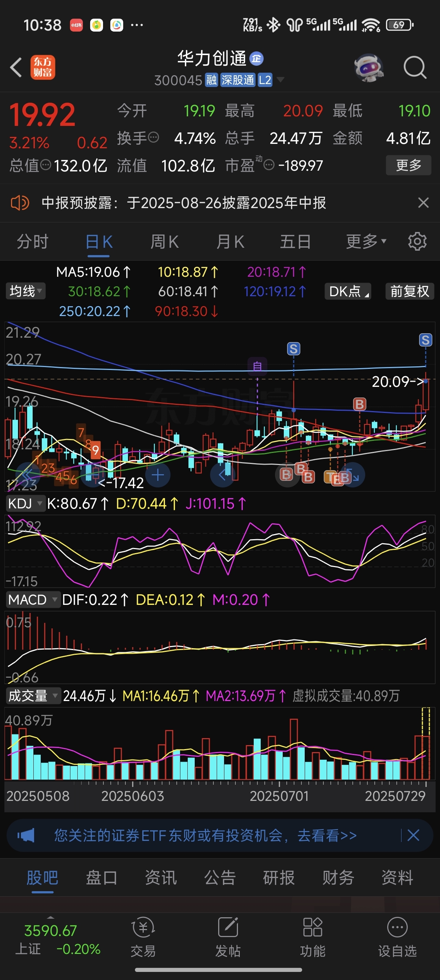Open the 研报 research reports tab
440x980 pixels.
(279, 878)
